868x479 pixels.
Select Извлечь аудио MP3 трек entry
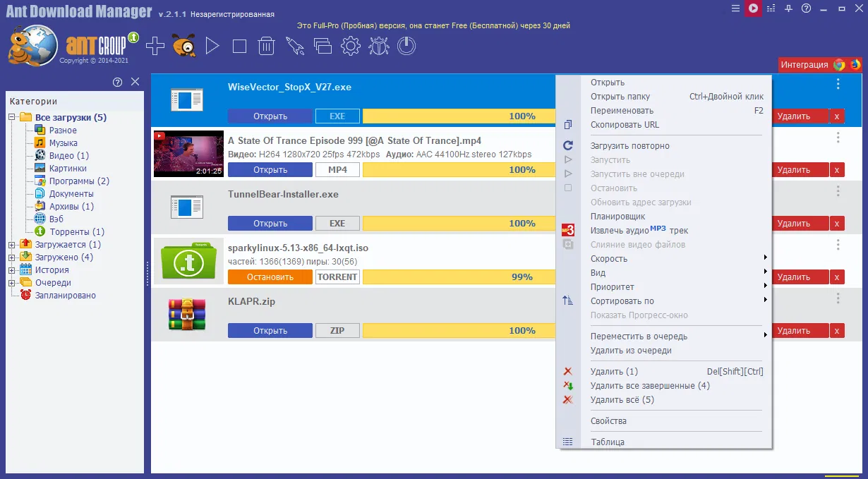coord(664,231)
